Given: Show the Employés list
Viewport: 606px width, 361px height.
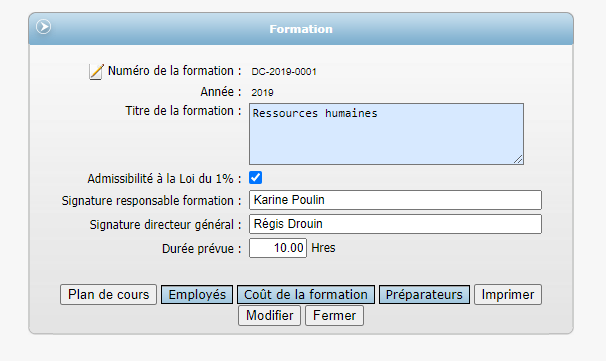Looking at the screenshot, I should tap(197, 295).
